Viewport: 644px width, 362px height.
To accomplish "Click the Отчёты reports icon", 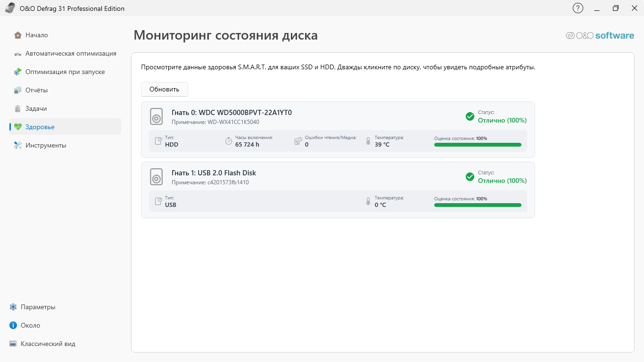I will pos(18,90).
